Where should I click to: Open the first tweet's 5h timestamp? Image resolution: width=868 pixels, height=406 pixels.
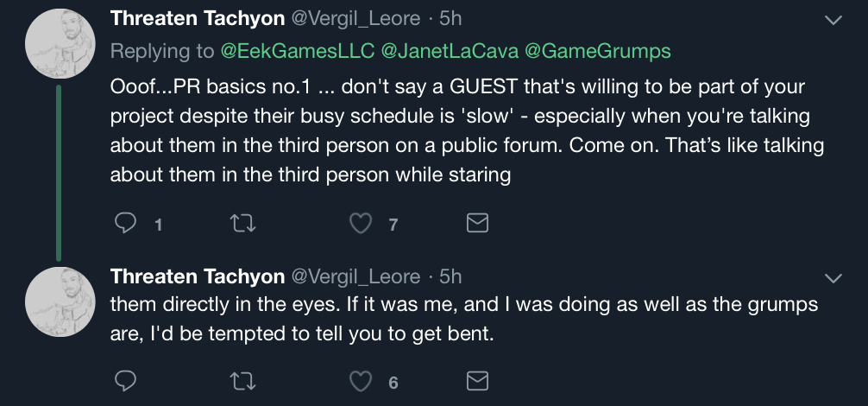click(450, 18)
